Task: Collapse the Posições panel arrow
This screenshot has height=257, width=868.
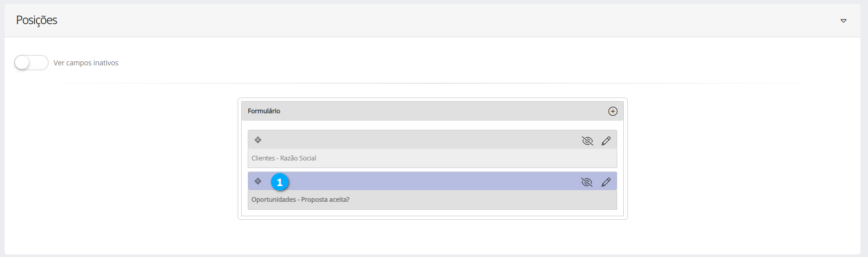Action: tap(843, 21)
